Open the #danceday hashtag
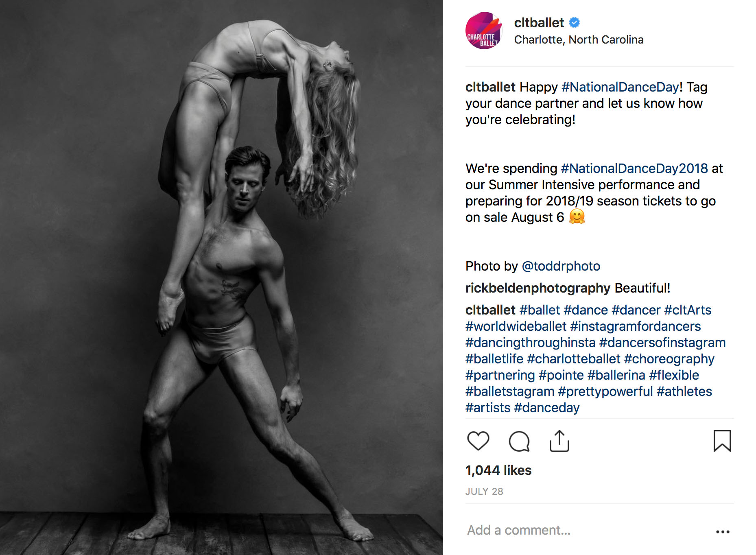 (546, 408)
